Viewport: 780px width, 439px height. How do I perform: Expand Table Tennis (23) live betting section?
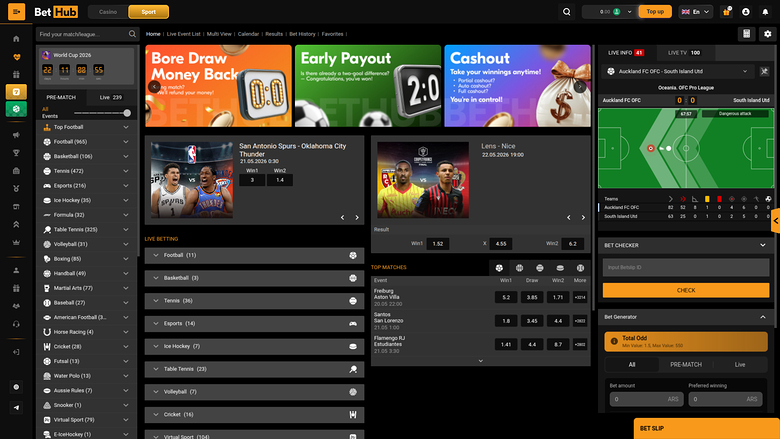(x=254, y=369)
